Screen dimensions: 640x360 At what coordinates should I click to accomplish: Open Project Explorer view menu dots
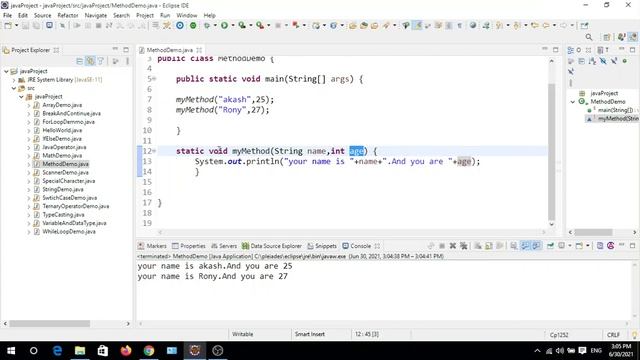(127, 61)
